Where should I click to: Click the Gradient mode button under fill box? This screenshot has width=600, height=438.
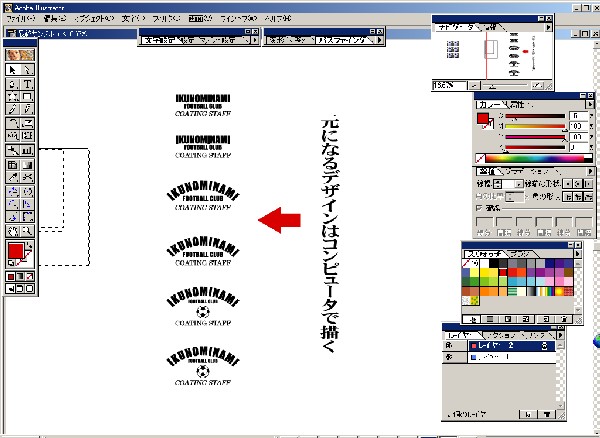[20, 276]
